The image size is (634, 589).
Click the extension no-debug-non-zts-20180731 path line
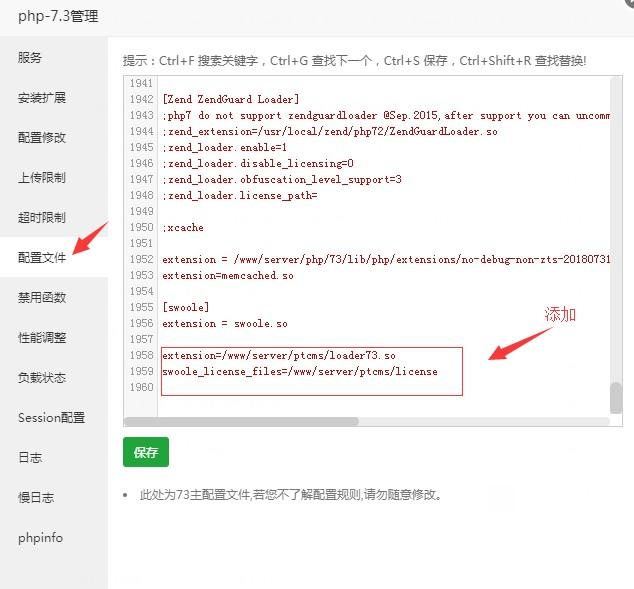click(386, 260)
